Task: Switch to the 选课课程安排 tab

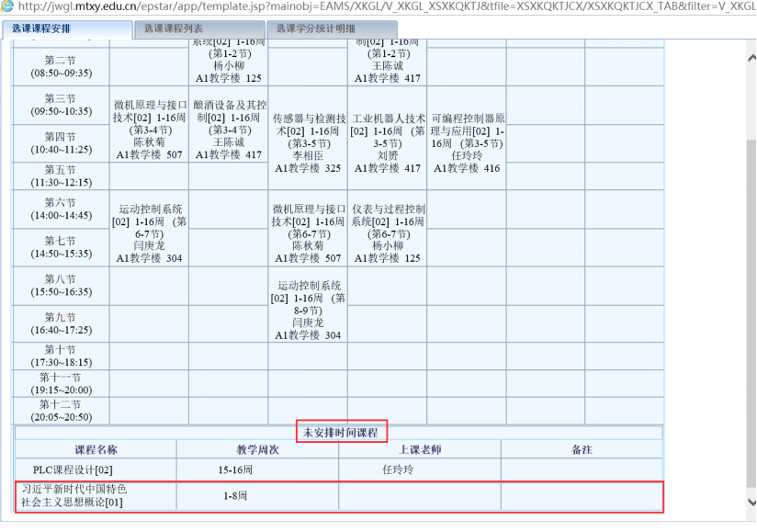Action: (x=53, y=29)
